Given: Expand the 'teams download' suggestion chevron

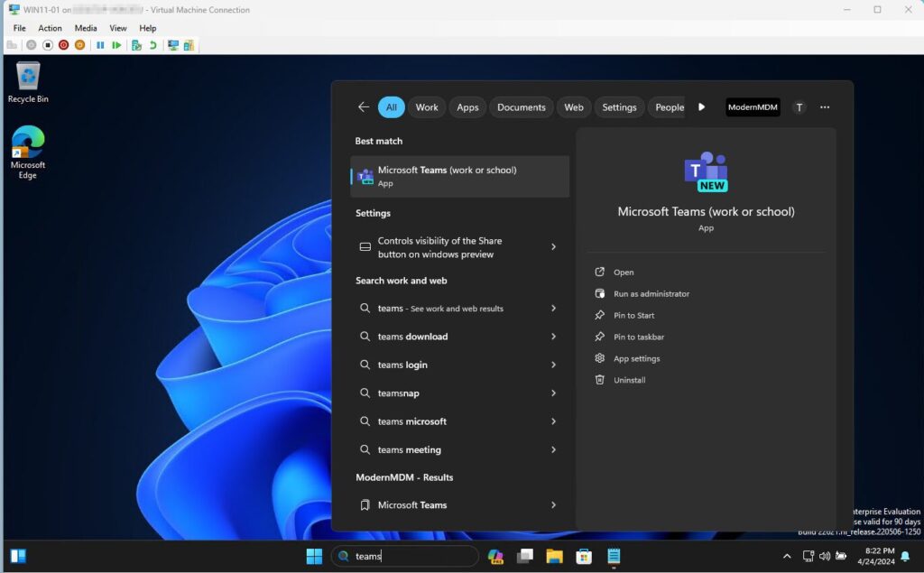Looking at the screenshot, I should (553, 337).
